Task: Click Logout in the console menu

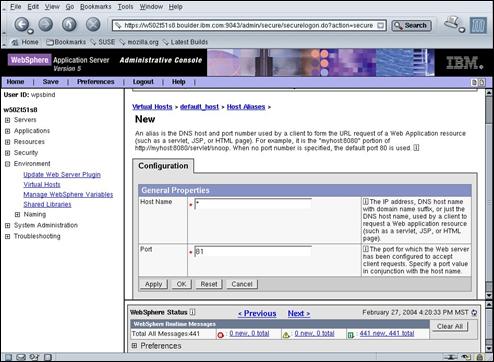Action: [143, 82]
